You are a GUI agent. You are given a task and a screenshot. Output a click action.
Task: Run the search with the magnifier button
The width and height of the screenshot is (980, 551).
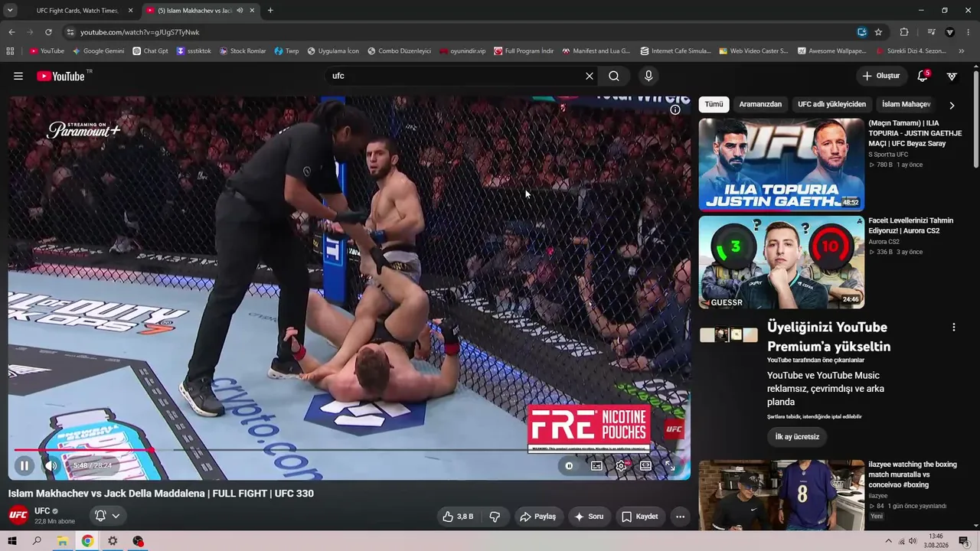point(614,76)
